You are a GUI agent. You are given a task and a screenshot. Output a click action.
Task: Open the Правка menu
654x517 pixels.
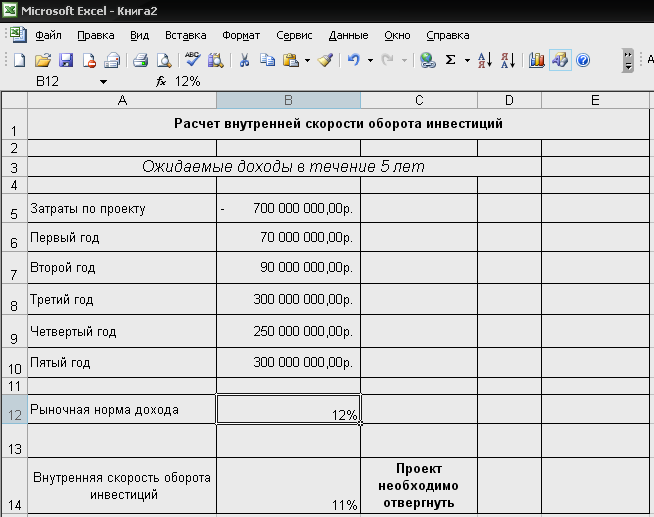click(96, 35)
